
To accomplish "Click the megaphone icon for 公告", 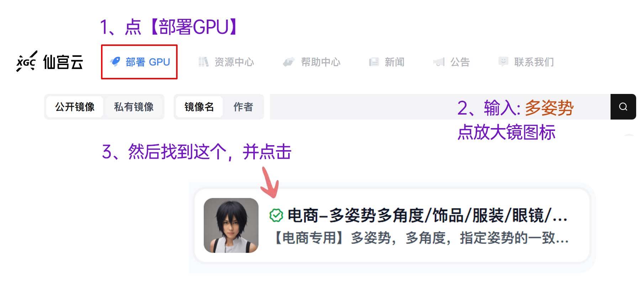I will (439, 62).
